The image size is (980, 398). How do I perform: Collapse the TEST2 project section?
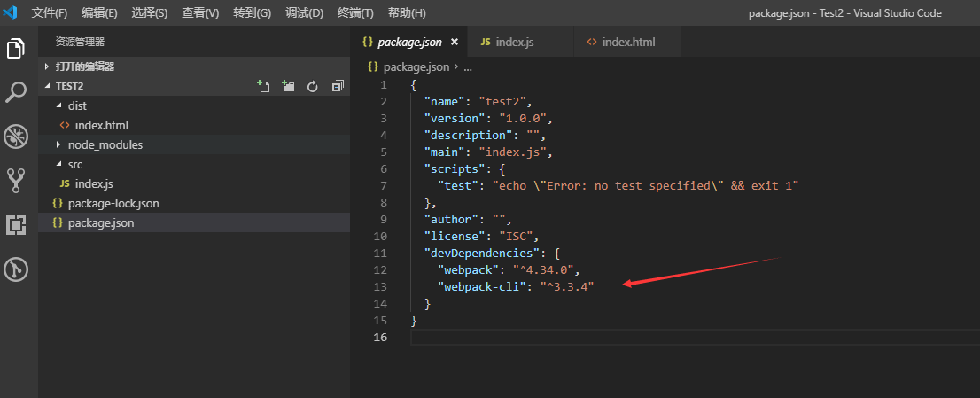click(x=46, y=86)
